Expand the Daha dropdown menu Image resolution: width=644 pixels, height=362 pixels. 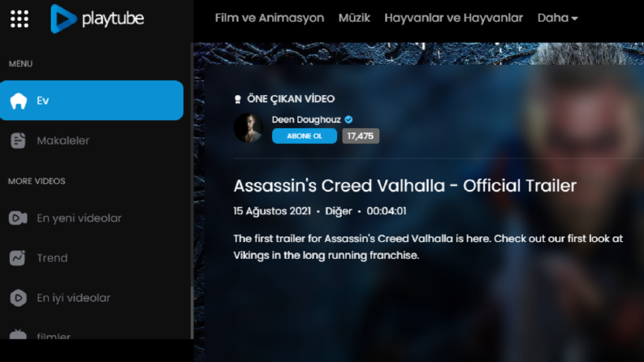click(557, 18)
